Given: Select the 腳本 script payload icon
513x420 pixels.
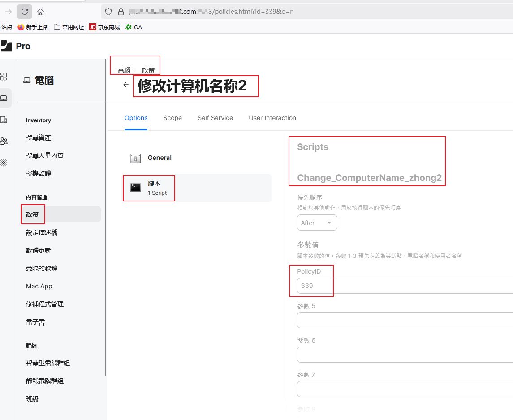Looking at the screenshot, I should pyautogui.click(x=135, y=188).
